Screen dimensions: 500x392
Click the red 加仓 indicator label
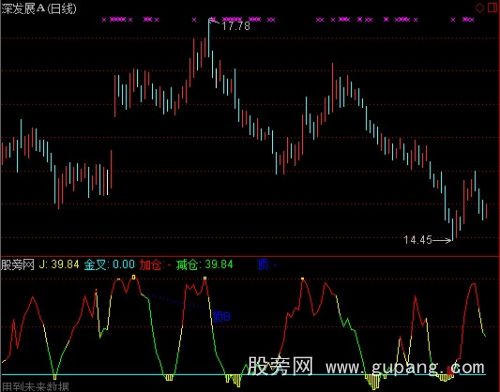(150, 265)
